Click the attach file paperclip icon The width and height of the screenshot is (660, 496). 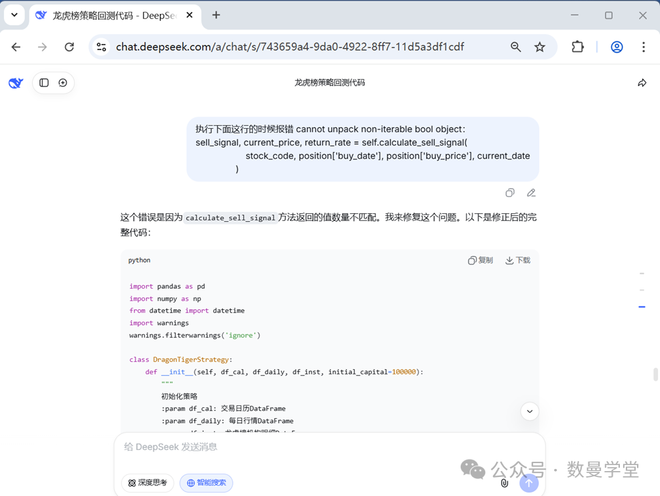pyautogui.click(x=504, y=483)
